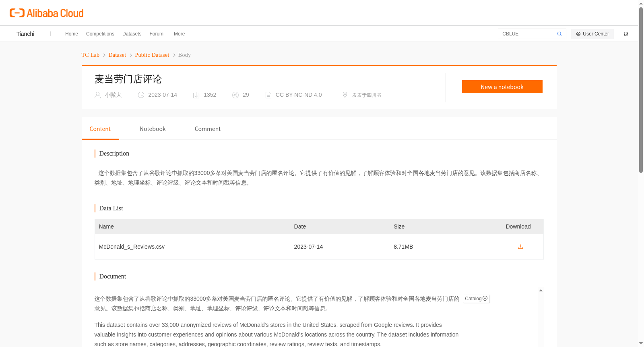Click the Date column header
644x347 pixels.
[300, 226]
